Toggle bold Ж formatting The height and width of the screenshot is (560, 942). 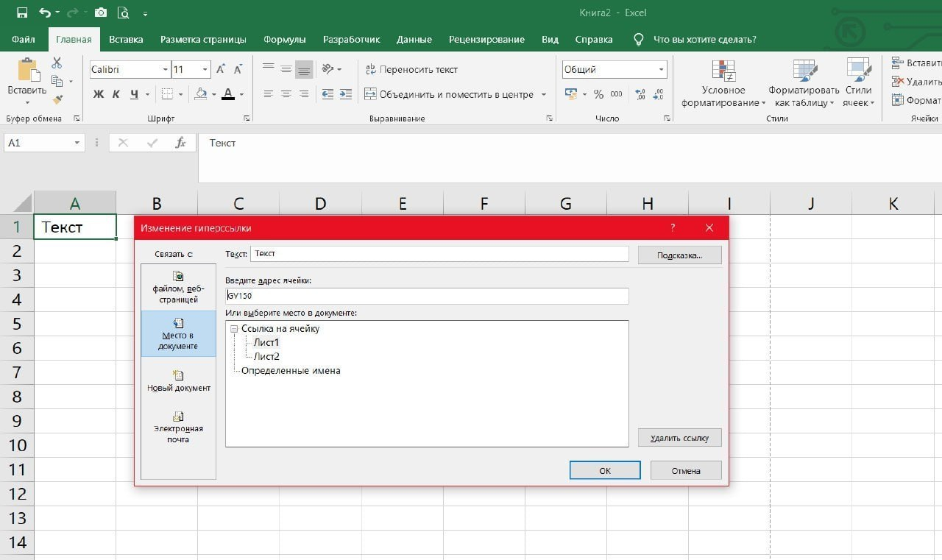click(x=99, y=94)
